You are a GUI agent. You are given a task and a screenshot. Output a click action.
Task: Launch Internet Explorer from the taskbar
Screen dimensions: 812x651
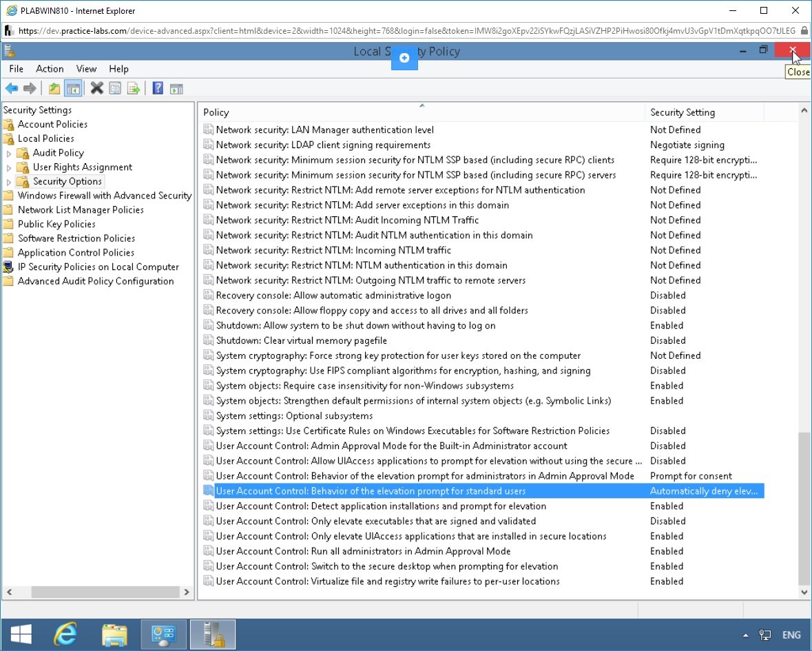tap(65, 634)
